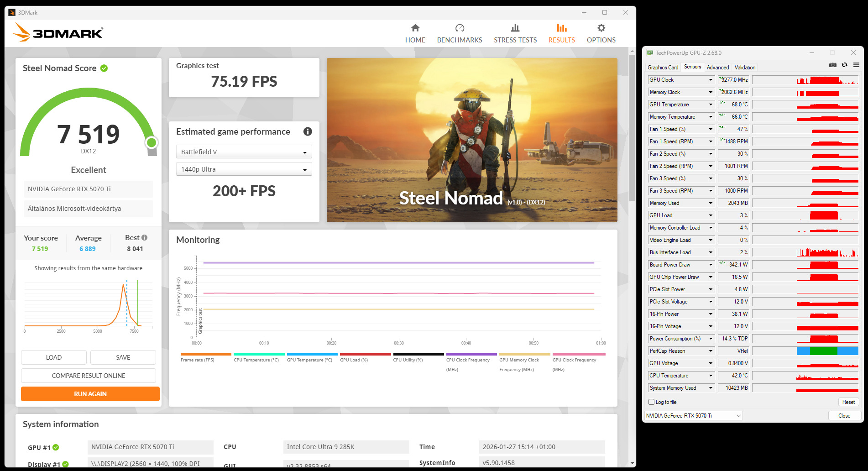This screenshot has height=471, width=868.
Task: Click the PerfCap Reason color bar
Action: (x=827, y=351)
